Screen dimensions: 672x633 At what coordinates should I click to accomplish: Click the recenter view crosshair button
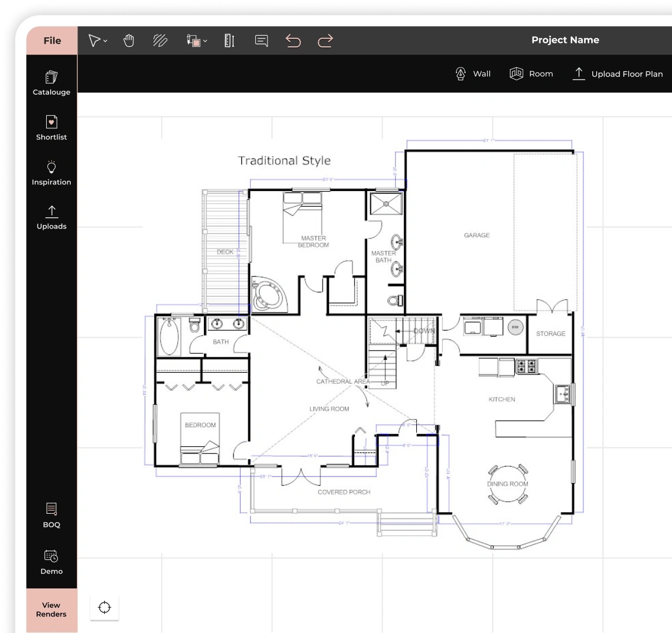click(x=105, y=607)
